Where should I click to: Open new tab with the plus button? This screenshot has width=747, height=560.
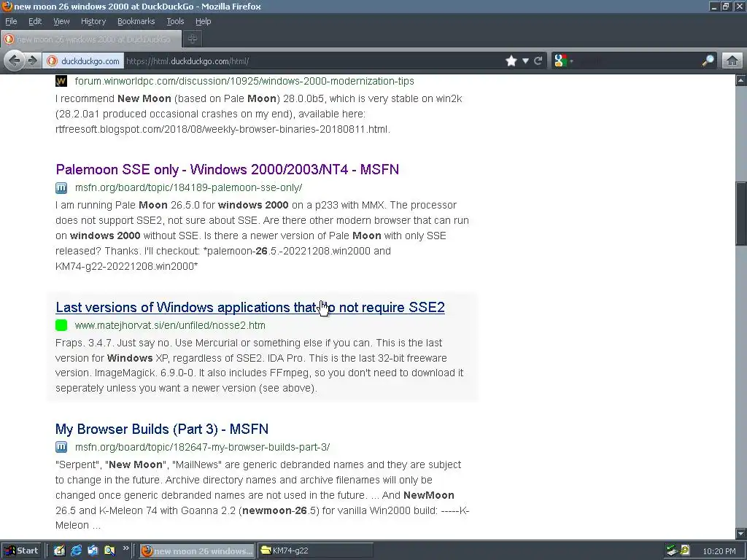[x=193, y=39]
